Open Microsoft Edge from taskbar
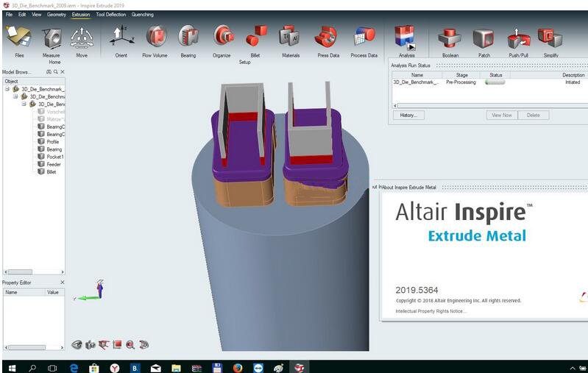 [74, 368]
